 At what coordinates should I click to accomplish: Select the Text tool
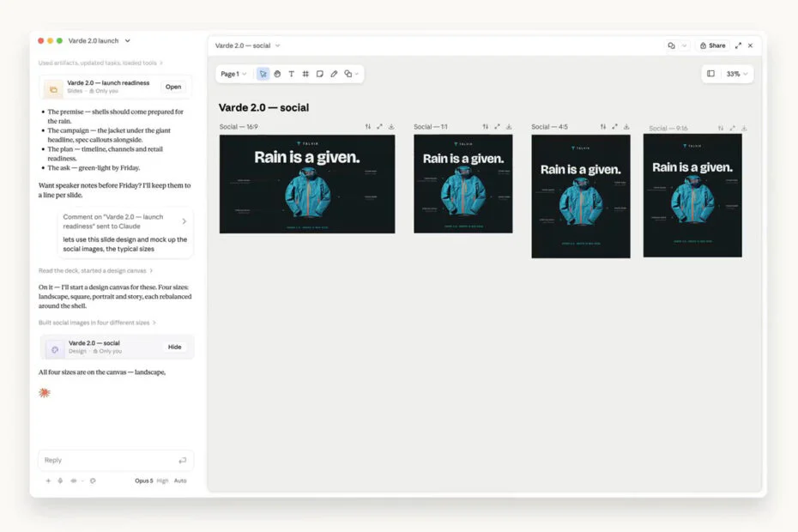(292, 74)
